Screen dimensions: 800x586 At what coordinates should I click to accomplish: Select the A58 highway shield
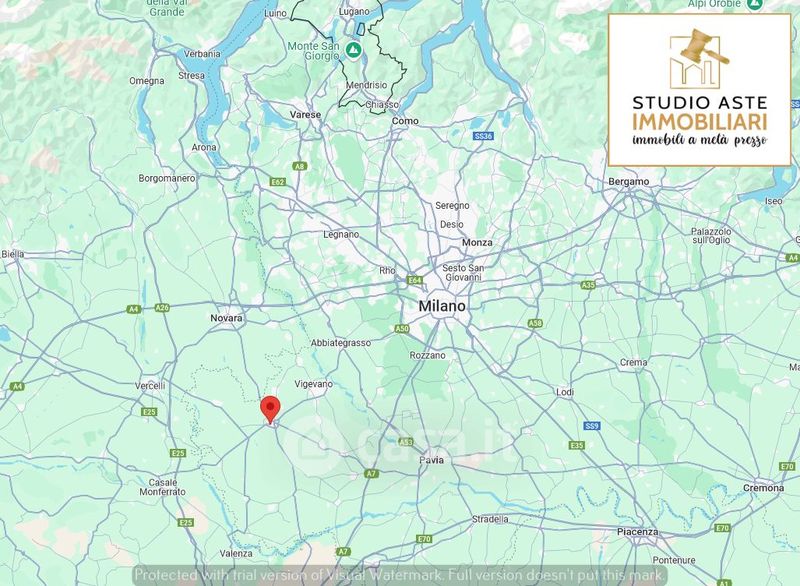(535, 323)
